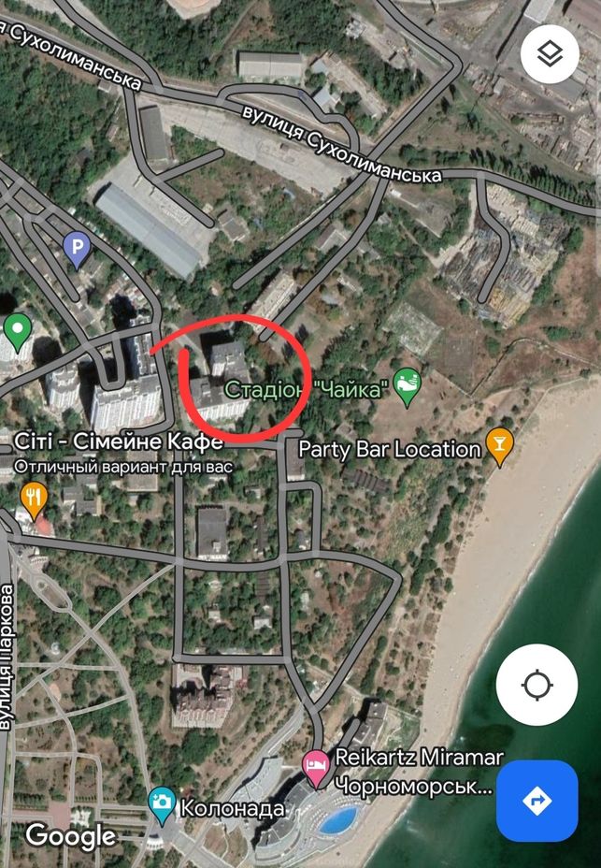Click the blue swimming pool near hotel

(338, 820)
